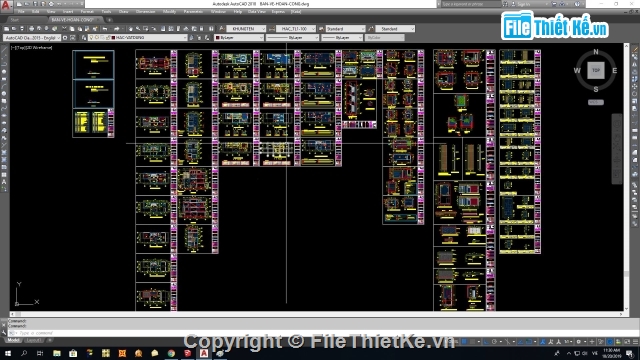Open the ByLayer color control swatch
This screenshot has height=360, width=640.
(239, 38)
